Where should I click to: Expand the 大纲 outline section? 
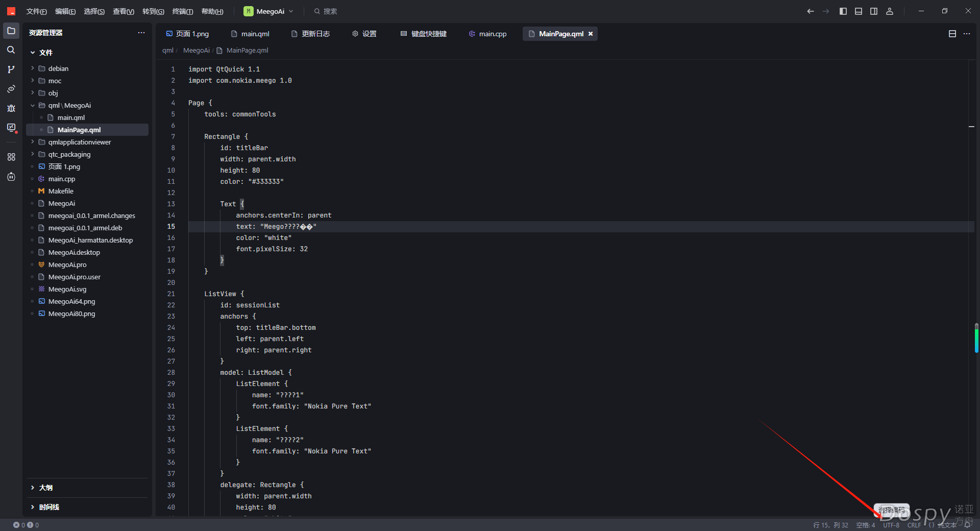pos(33,488)
